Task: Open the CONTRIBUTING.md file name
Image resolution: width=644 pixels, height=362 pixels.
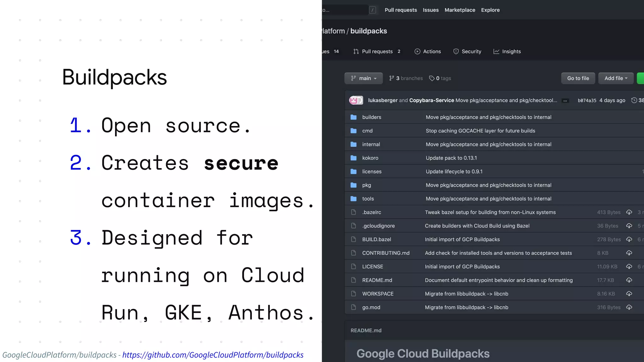Action: [x=386, y=253]
